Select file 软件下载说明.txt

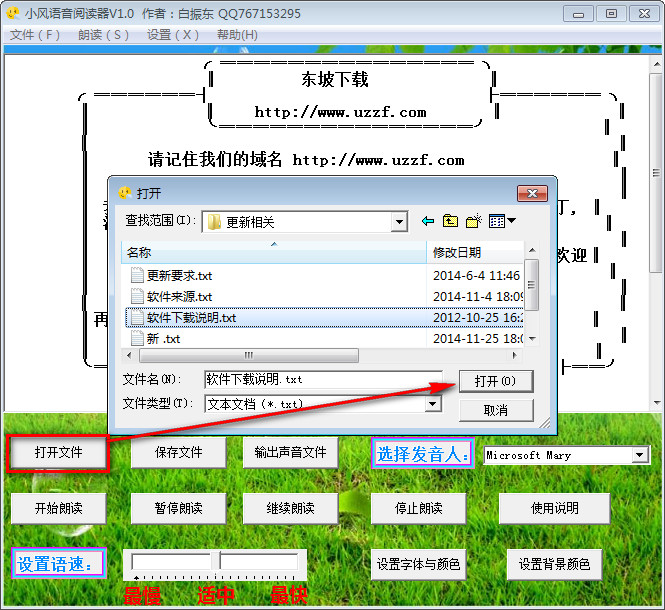coord(191,318)
